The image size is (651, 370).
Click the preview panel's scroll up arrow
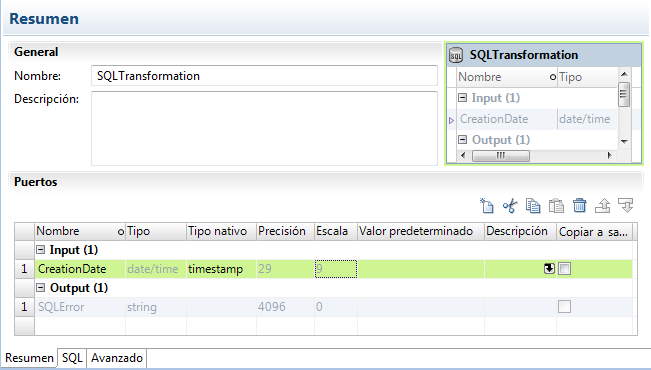pos(624,74)
